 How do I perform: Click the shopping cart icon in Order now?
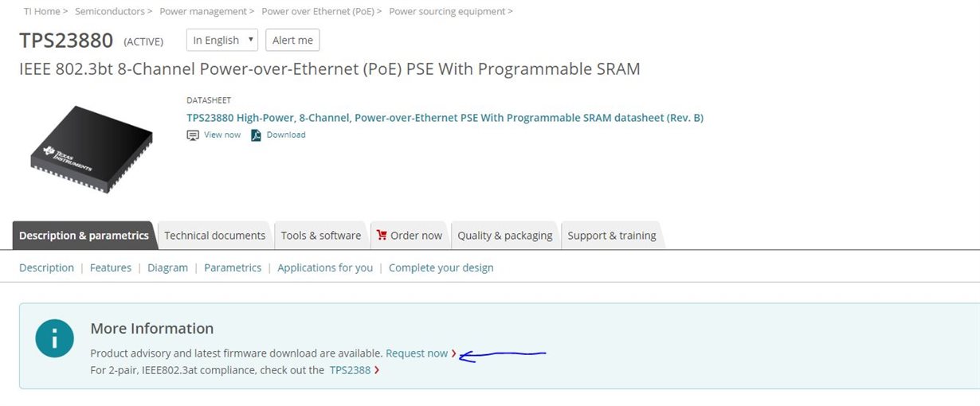click(382, 235)
